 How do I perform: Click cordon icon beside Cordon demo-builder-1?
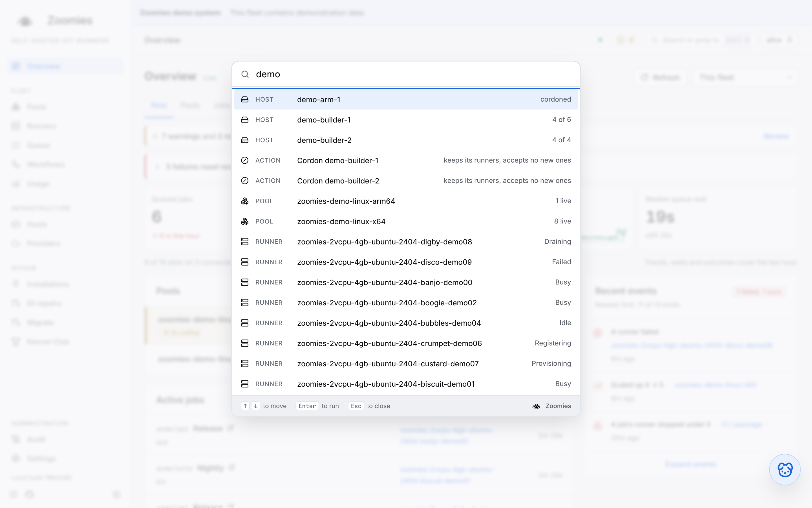pyautogui.click(x=245, y=160)
